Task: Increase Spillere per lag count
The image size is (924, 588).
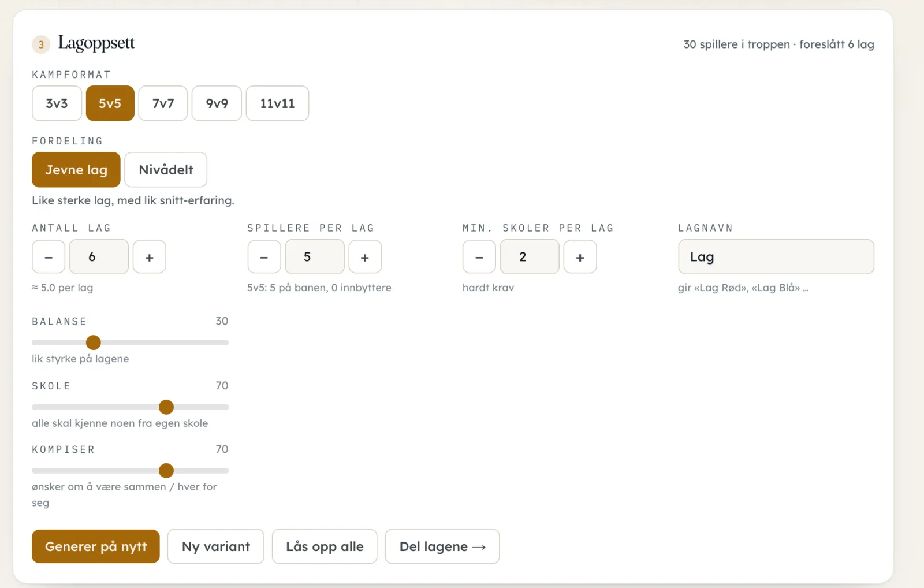Action: pos(365,257)
